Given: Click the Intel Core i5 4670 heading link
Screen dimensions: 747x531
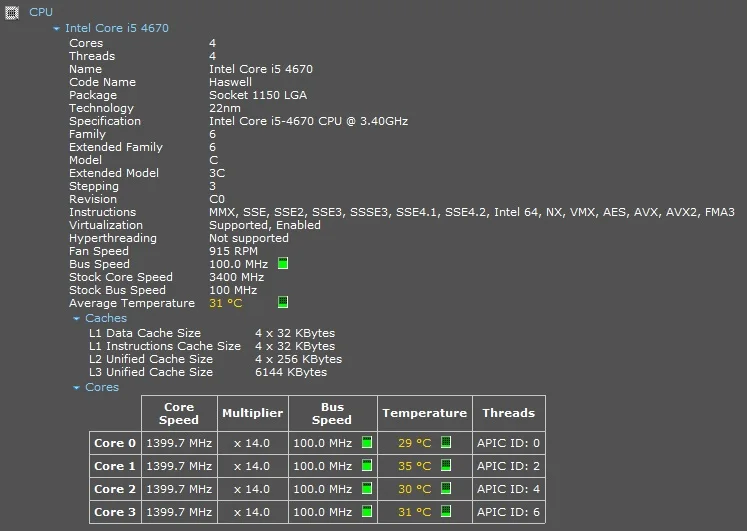Looking at the screenshot, I should pyautogui.click(x=117, y=28).
